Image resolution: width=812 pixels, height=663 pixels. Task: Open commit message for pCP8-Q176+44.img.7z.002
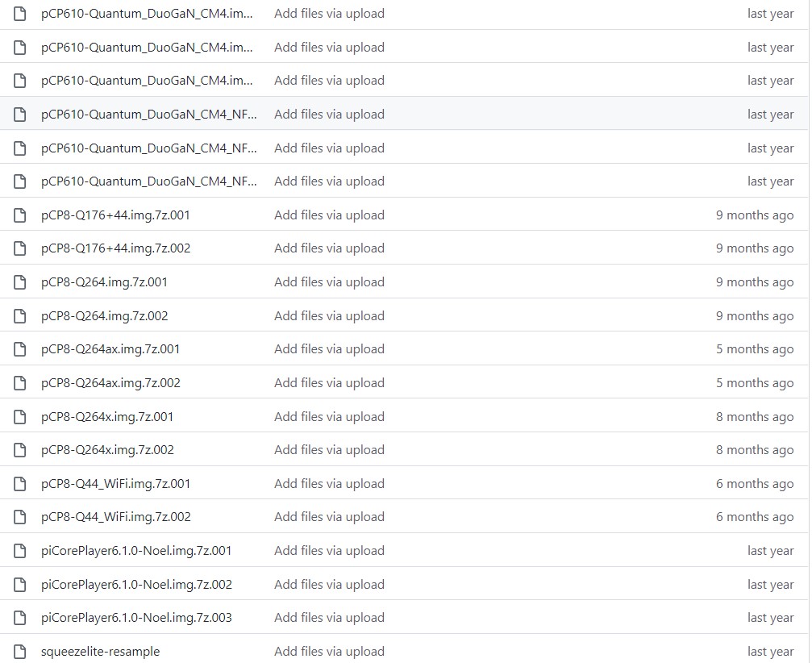point(329,248)
